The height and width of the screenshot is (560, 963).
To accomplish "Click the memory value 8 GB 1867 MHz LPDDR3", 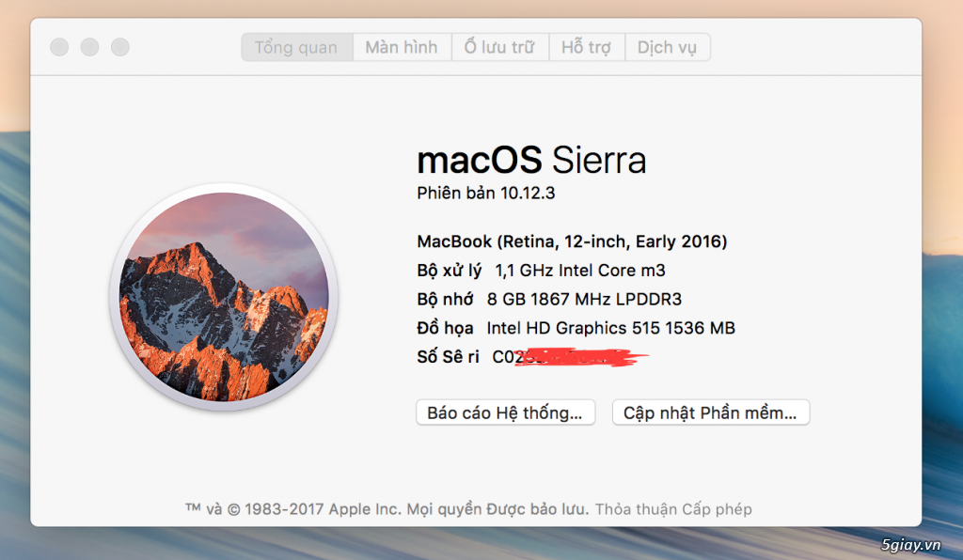I will (584, 300).
